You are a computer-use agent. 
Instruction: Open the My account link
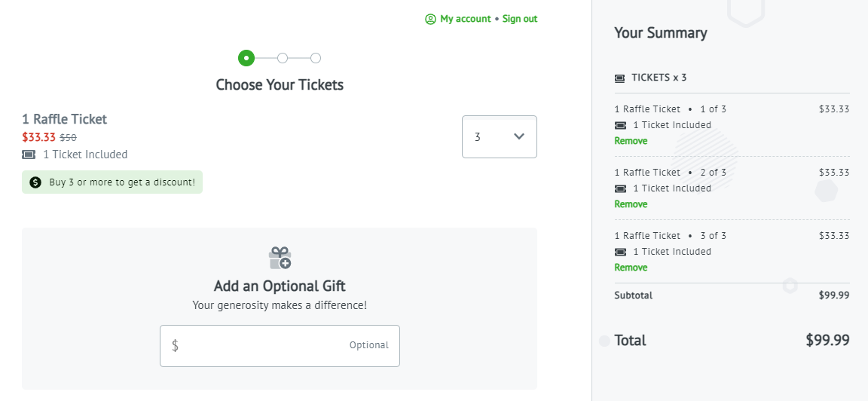[x=466, y=19]
